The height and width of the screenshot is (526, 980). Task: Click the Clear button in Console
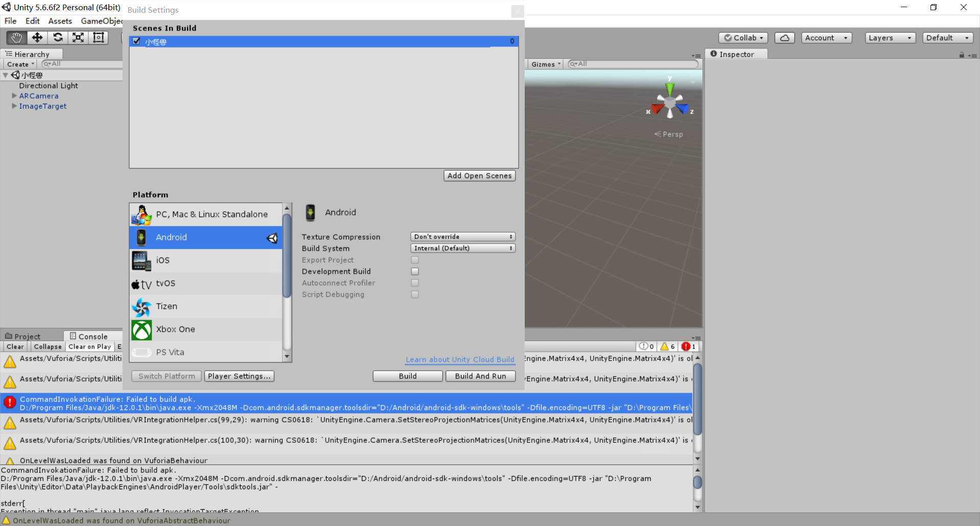[15, 347]
